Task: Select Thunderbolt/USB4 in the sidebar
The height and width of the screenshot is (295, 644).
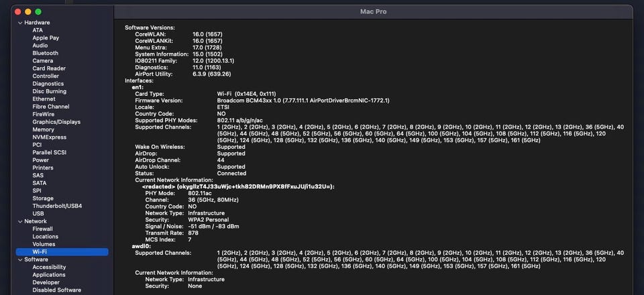Action: coord(57,206)
